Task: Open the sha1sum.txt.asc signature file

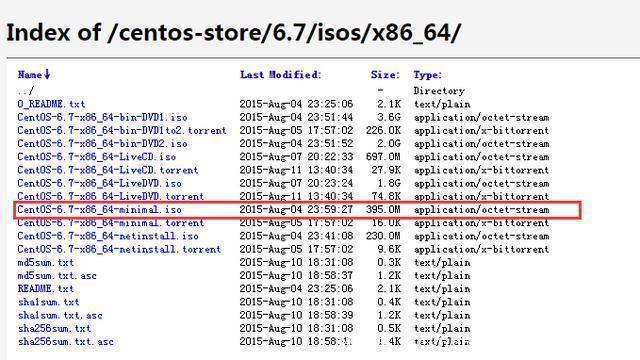Action: (x=60, y=315)
